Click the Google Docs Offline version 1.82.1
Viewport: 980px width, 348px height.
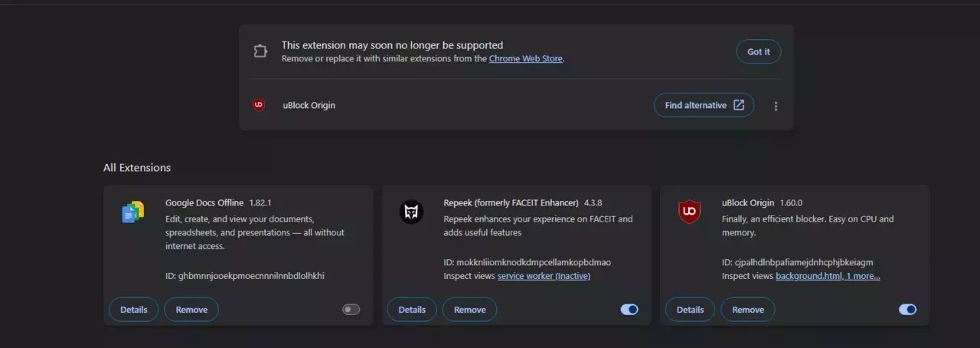(260, 203)
